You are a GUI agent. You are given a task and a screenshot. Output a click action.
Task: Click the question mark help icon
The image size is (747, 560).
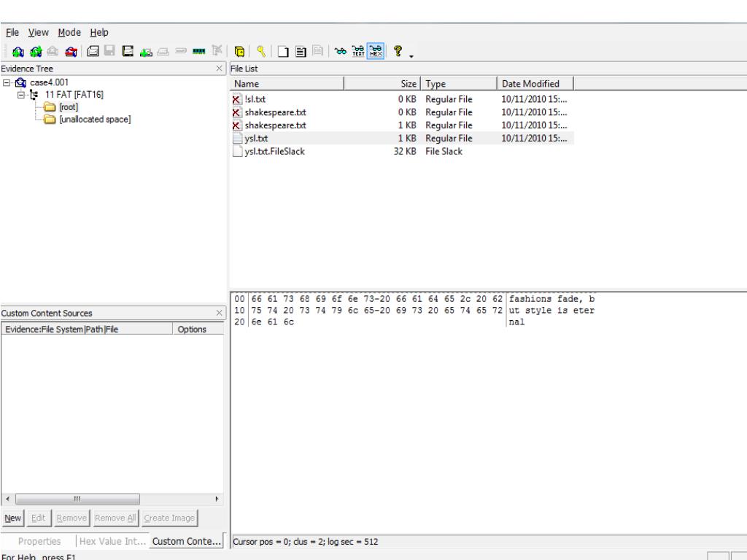click(398, 50)
